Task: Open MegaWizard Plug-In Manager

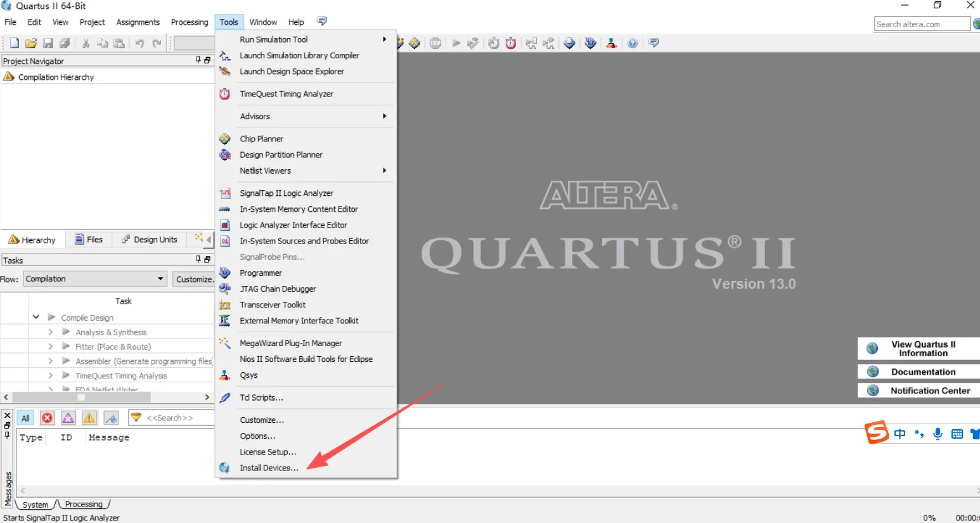Action: pyautogui.click(x=306, y=343)
